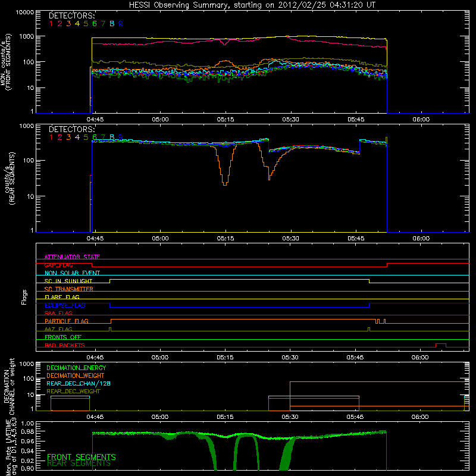Click 05:00 tick under front segments plot

(160, 120)
